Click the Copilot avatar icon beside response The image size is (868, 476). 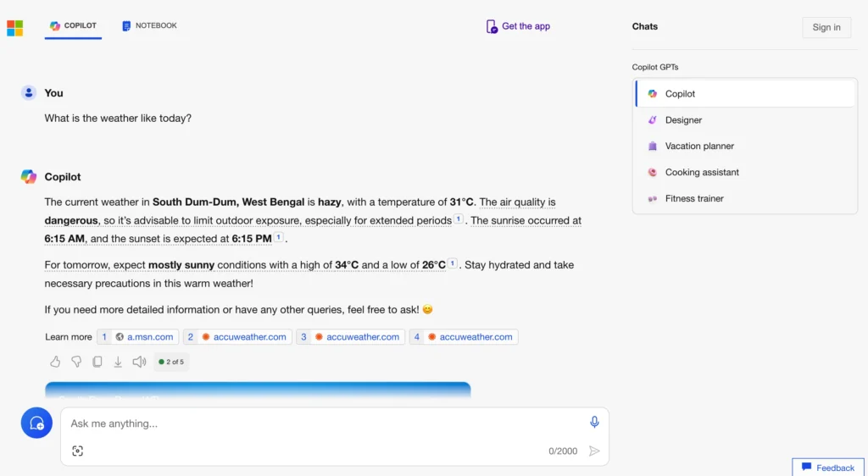tap(29, 177)
